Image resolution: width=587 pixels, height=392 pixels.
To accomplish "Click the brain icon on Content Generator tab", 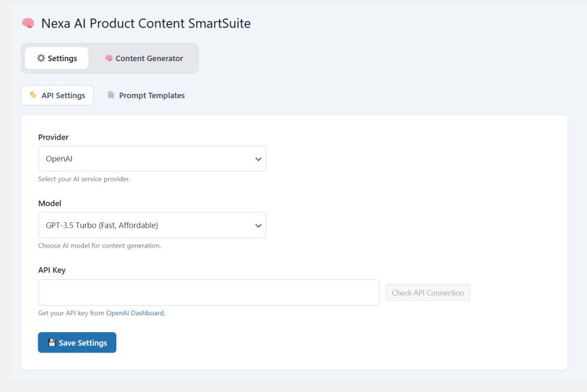I will (109, 58).
